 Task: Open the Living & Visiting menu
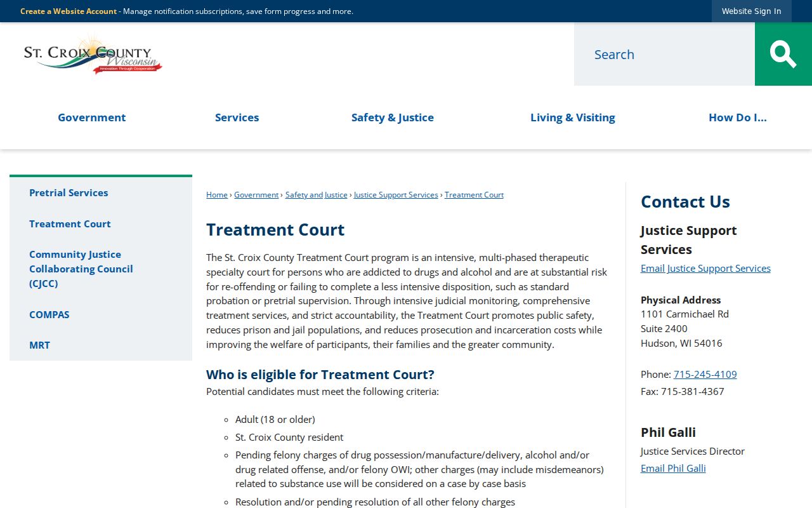[x=573, y=117]
